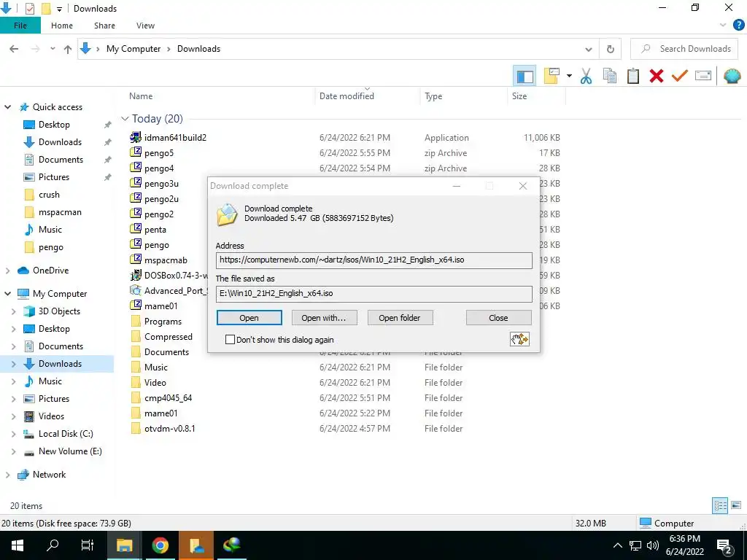
Task: Collapse the My Computer tree node
Action: [7, 294]
